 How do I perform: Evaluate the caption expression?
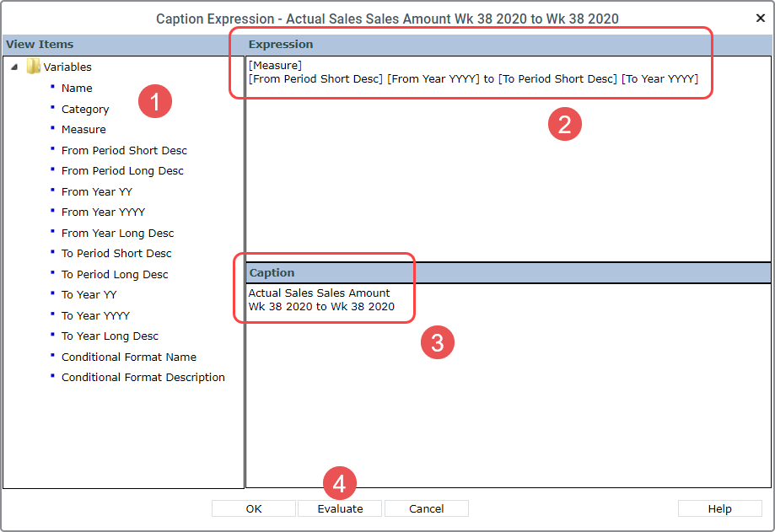[340, 508]
